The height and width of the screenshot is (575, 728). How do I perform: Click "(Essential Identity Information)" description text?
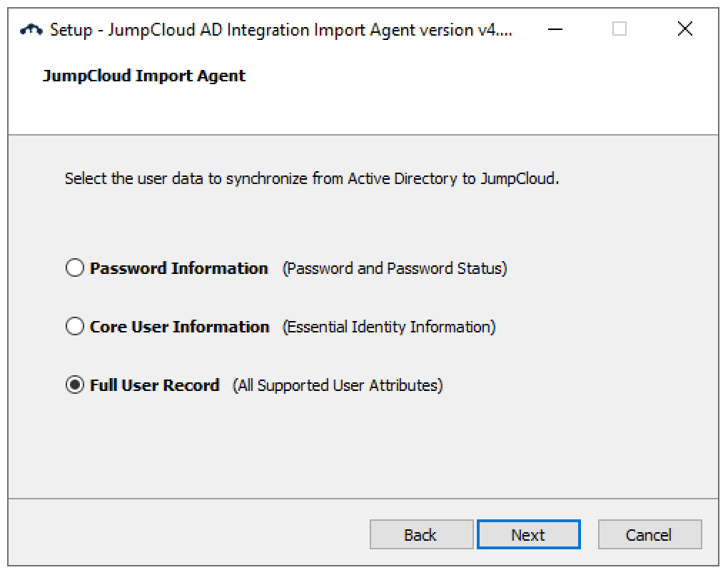click(389, 327)
